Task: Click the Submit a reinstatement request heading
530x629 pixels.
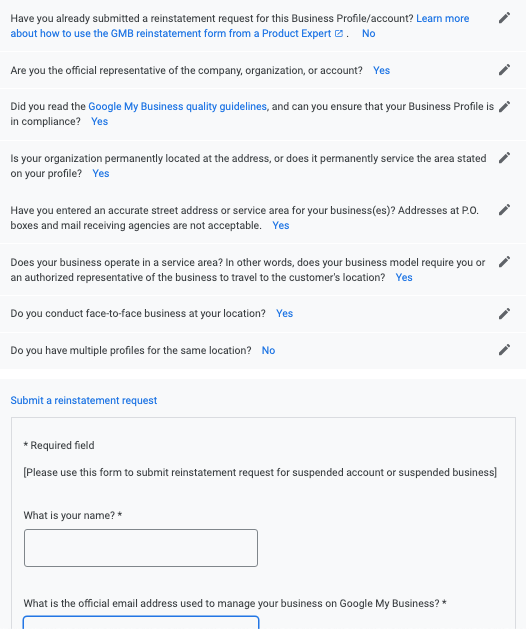Action: pos(84,400)
